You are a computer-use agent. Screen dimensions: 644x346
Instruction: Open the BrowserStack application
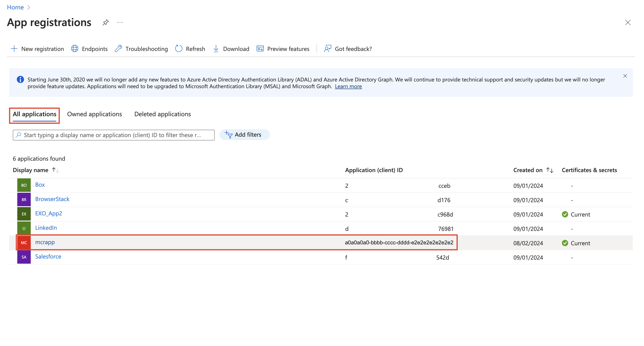pos(52,199)
